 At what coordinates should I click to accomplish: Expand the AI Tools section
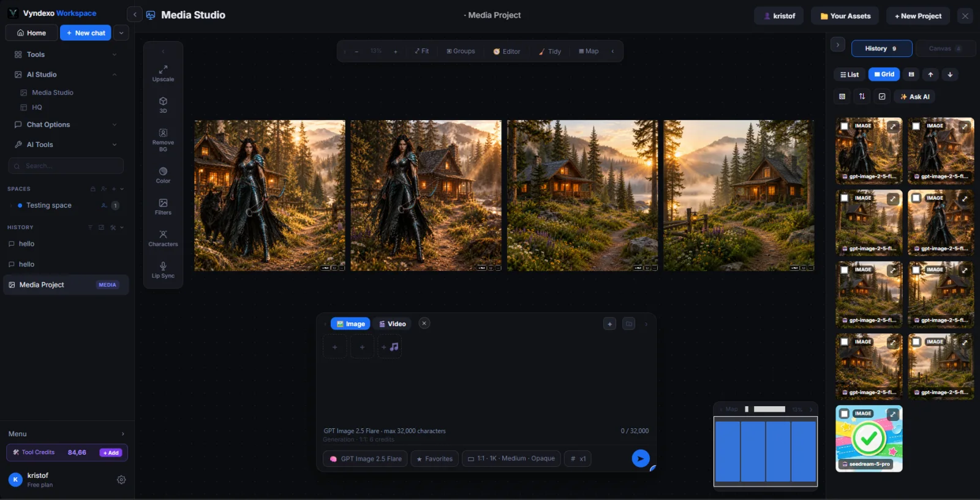click(x=66, y=145)
